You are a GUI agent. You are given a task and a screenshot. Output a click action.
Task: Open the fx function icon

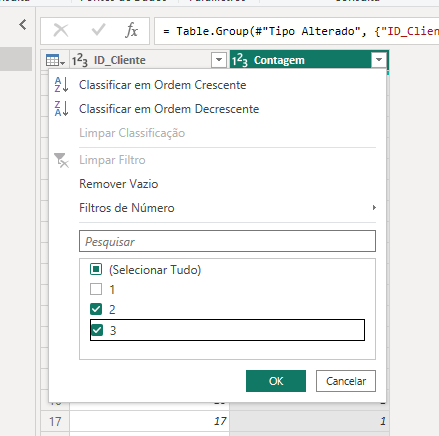point(132,31)
